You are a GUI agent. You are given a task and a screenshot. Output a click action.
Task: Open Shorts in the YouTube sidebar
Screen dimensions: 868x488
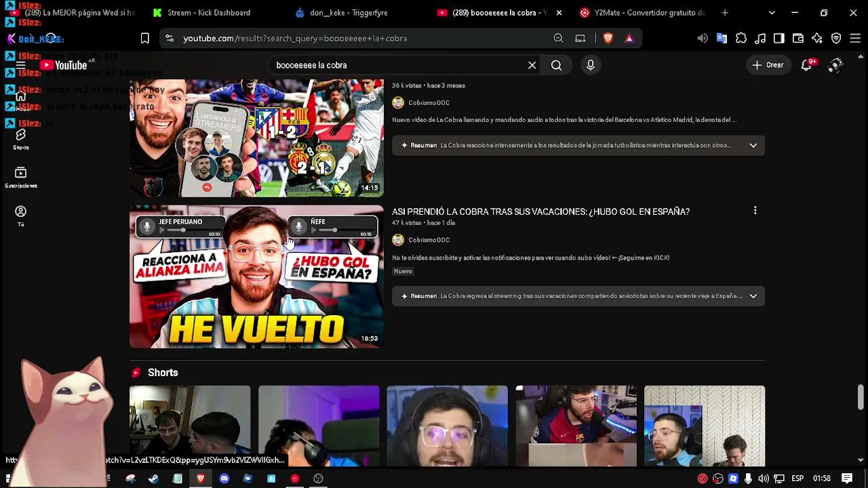coord(20,138)
